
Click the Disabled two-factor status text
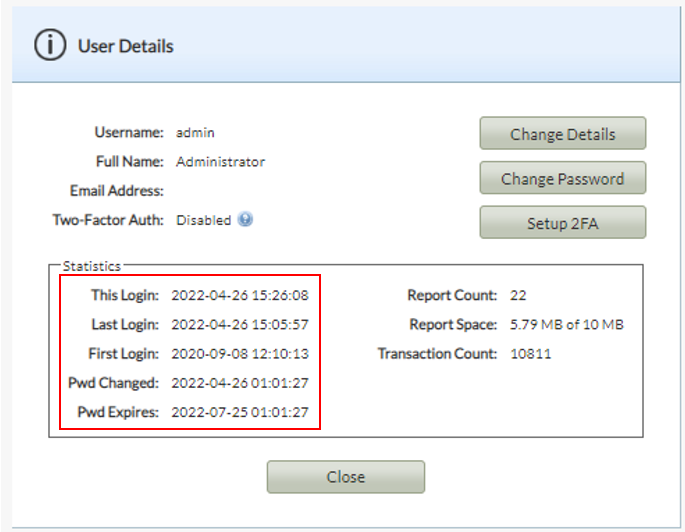[x=204, y=220]
